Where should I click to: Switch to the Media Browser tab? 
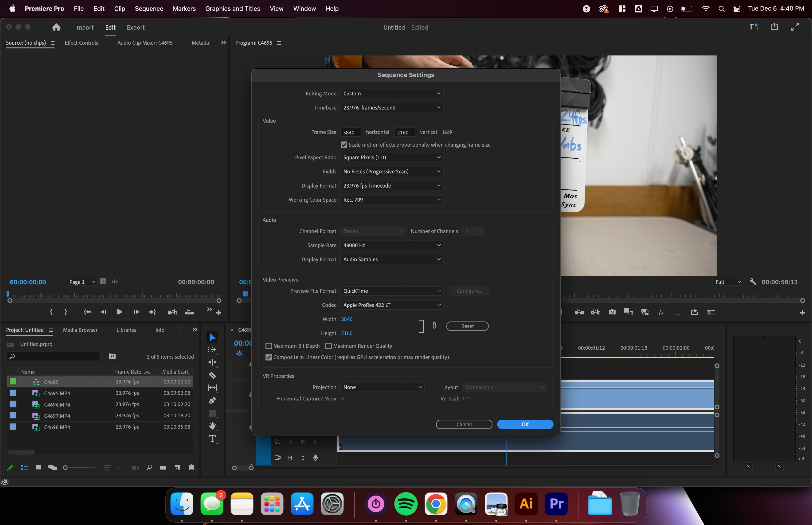pyautogui.click(x=80, y=330)
